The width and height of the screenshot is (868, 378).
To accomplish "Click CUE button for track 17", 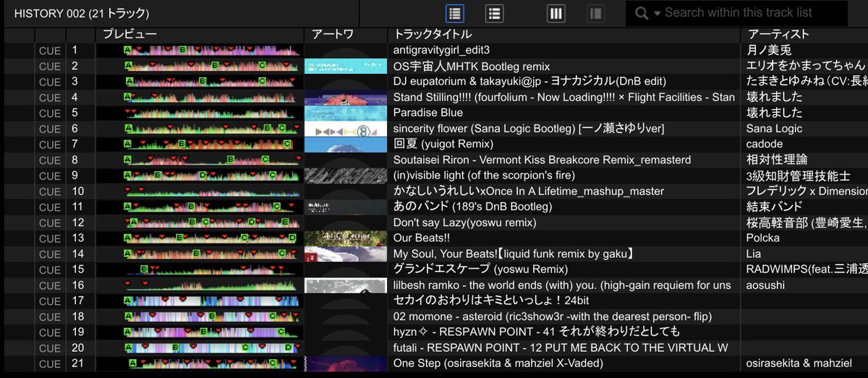I will coord(50,301).
